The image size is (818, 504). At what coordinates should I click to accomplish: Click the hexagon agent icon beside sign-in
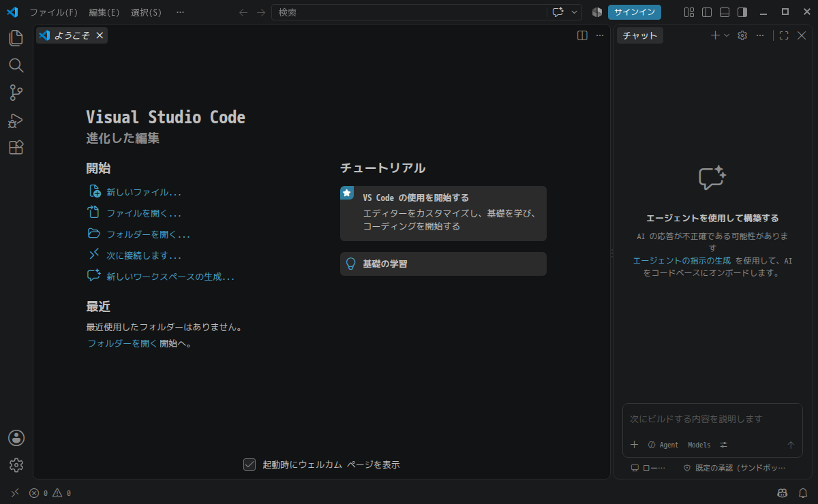click(x=597, y=12)
